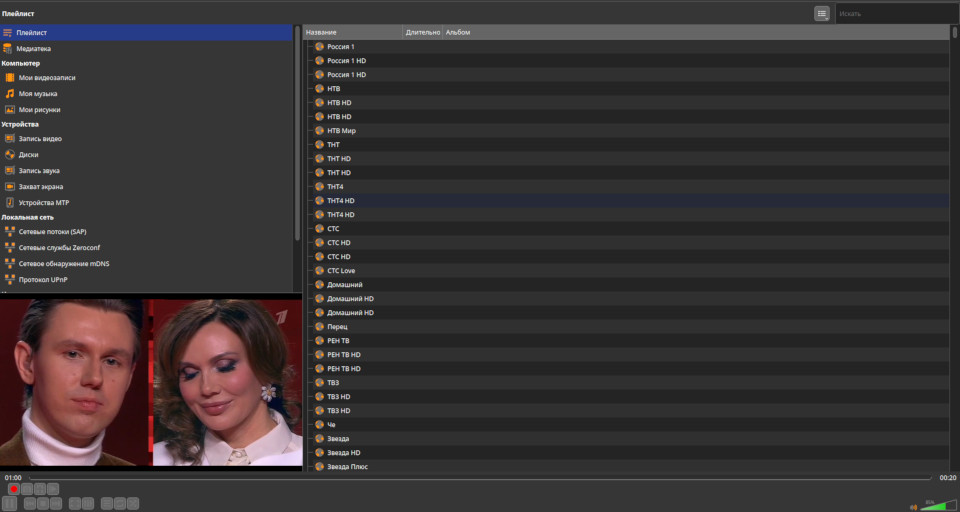Open Мои рисунки in the sidebar
This screenshot has height=512, width=960.
coord(39,109)
